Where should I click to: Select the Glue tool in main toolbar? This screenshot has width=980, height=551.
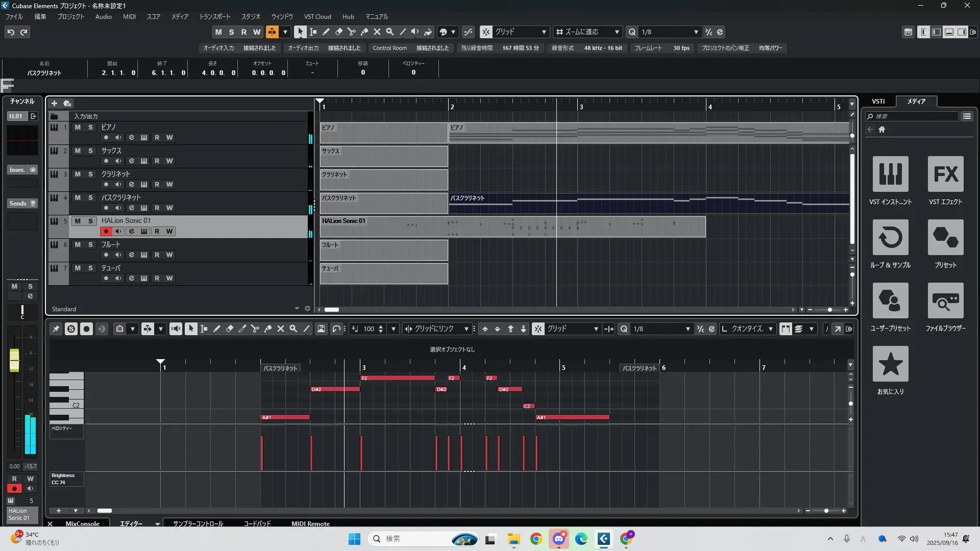pyautogui.click(x=364, y=32)
